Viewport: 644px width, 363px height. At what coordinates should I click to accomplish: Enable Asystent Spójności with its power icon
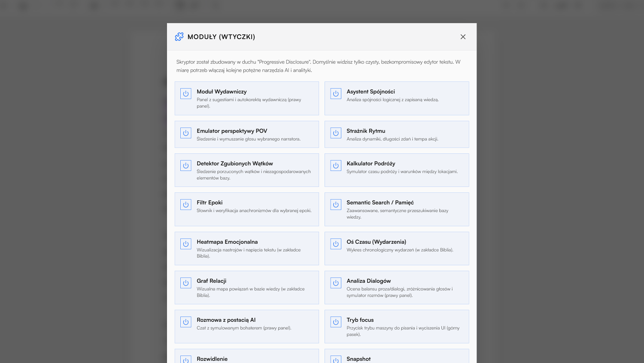point(336,94)
